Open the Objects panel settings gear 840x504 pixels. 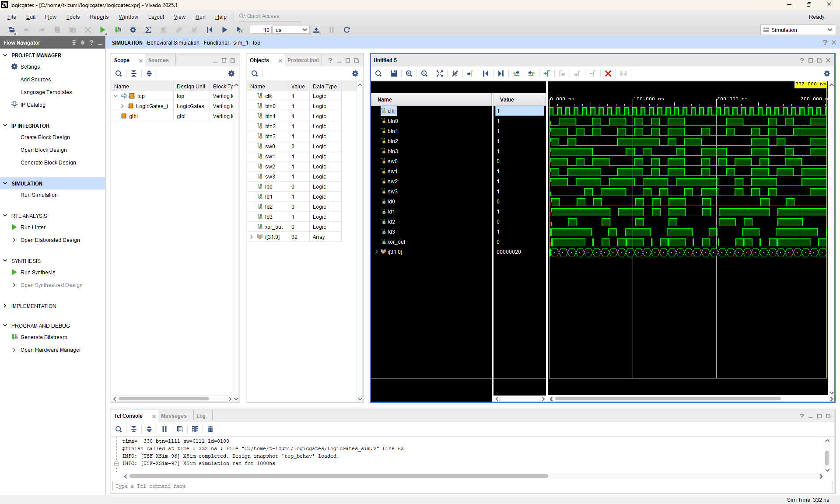(355, 73)
